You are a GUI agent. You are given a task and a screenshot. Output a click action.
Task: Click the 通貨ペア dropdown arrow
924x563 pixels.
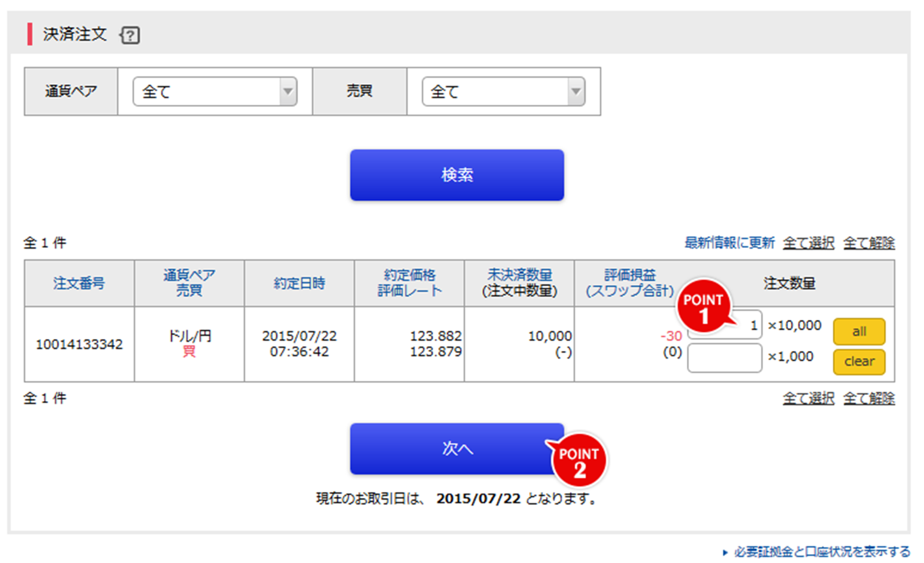289,91
